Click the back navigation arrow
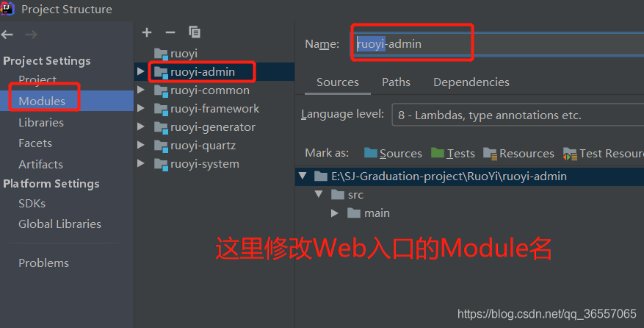Viewport: 644px width, 328px height. tap(7, 35)
